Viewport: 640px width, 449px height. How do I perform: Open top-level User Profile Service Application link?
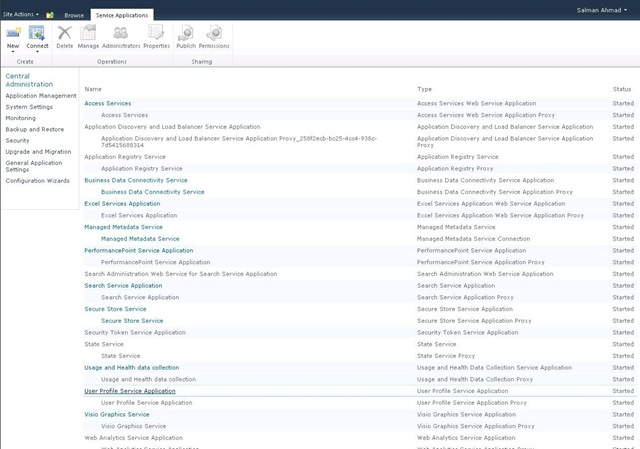click(x=130, y=391)
